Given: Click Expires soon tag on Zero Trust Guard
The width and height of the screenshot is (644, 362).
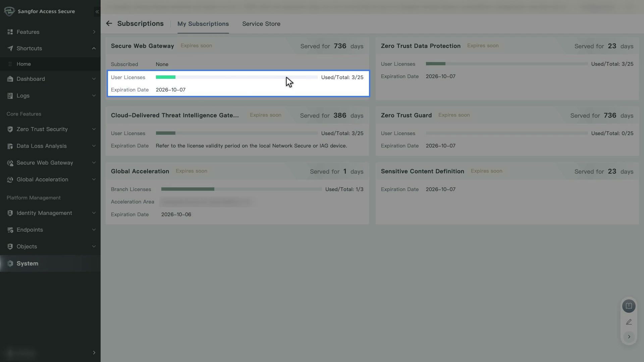Looking at the screenshot, I should tap(454, 115).
